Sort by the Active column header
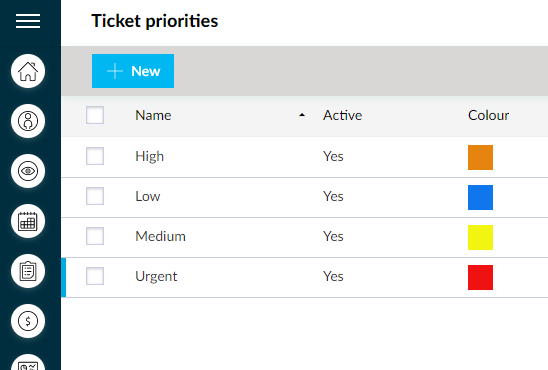This screenshot has width=548, height=370. (x=342, y=115)
